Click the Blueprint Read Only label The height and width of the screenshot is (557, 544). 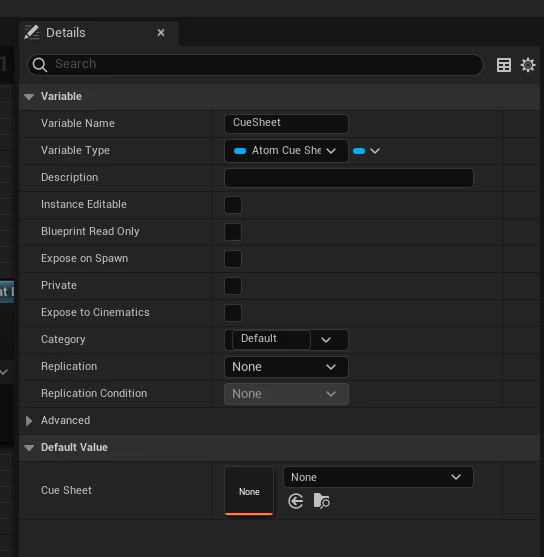pos(90,231)
